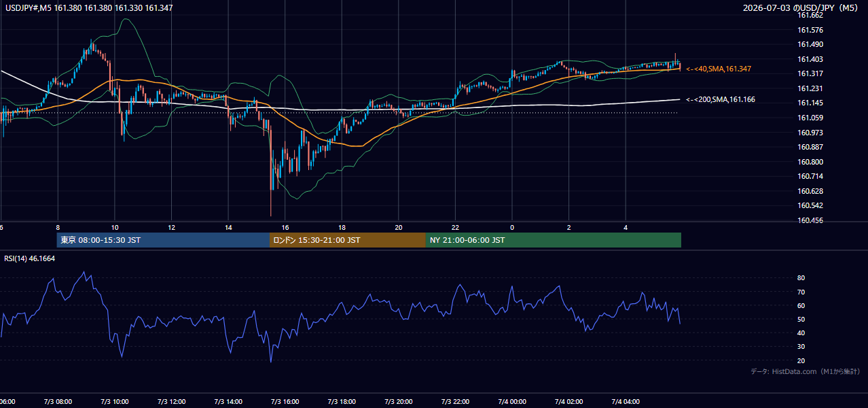The image size is (868, 408).
Task: Click the 東京 08:00-15:30 JST session bar
Action: point(164,240)
